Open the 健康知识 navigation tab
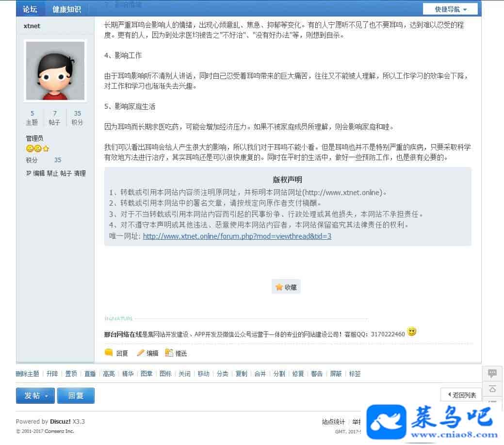 coord(66,9)
